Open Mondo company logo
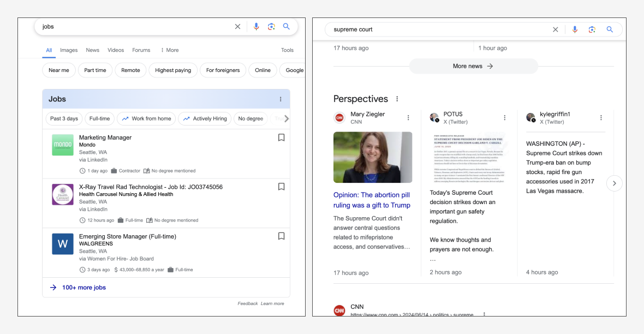The image size is (644, 334). [63, 145]
